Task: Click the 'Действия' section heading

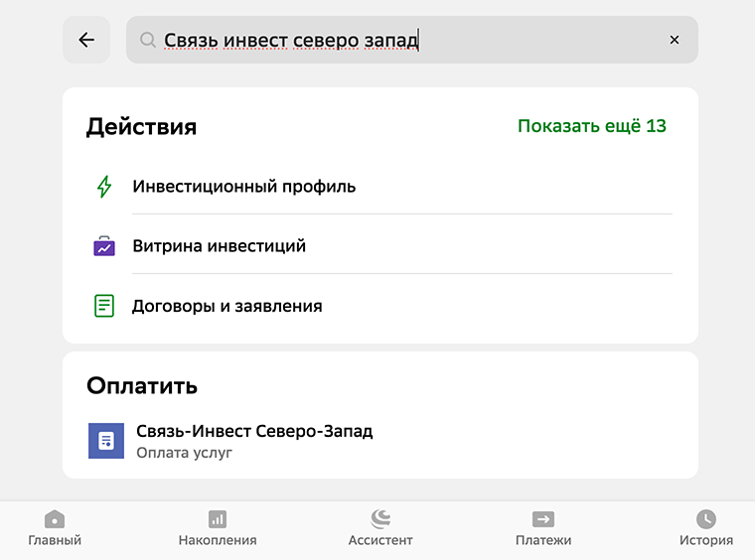Action: pos(141,127)
